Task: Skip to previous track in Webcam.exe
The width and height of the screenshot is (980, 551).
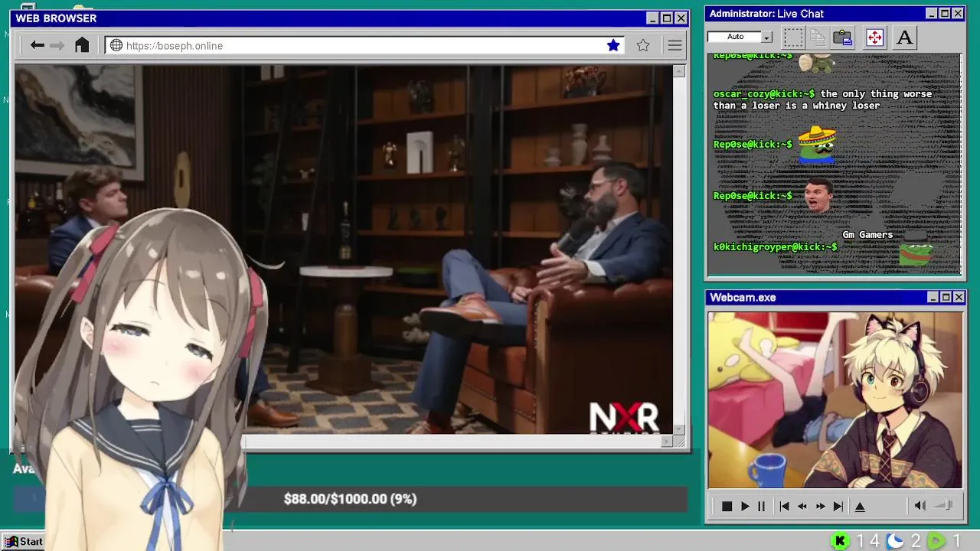Action: pyautogui.click(x=784, y=506)
